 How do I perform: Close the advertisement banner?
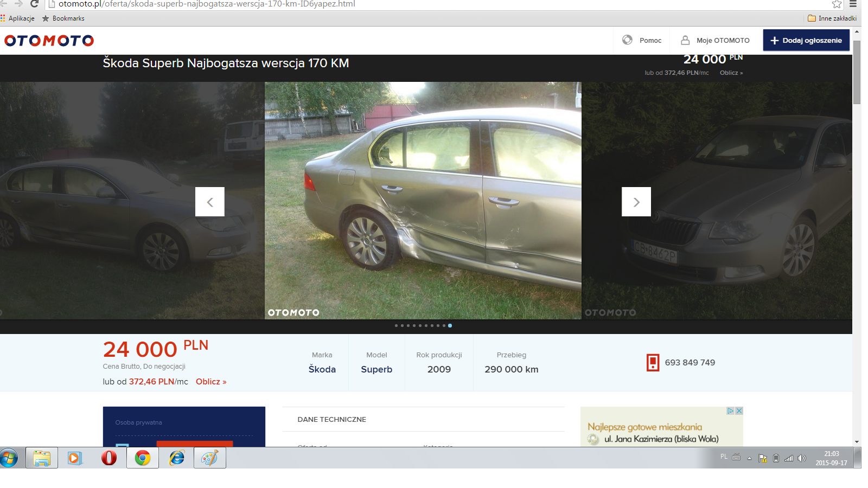tap(738, 411)
